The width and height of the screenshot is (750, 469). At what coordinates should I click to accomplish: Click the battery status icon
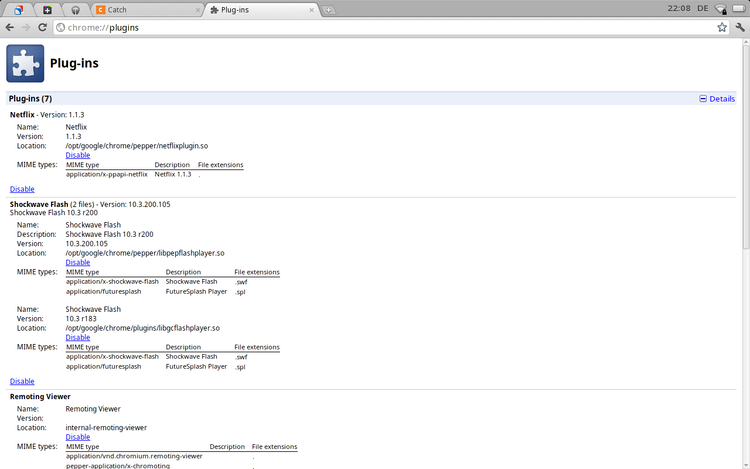[739, 9]
